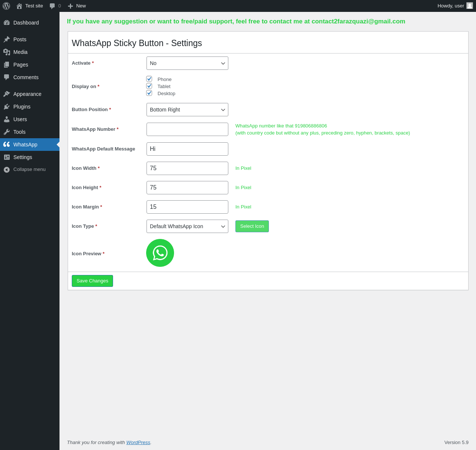The height and width of the screenshot is (450, 476).
Task: Click Howdy, user account text
Action: click(x=451, y=6)
